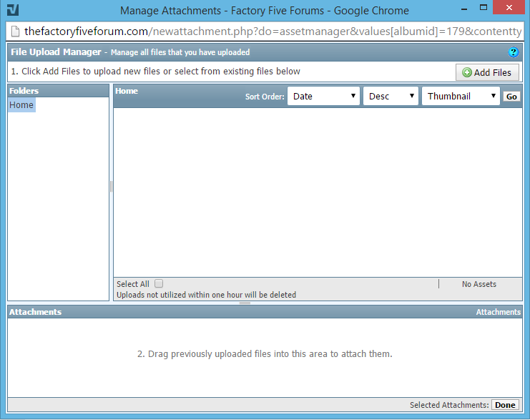Click the URL address bar text

coord(272,31)
